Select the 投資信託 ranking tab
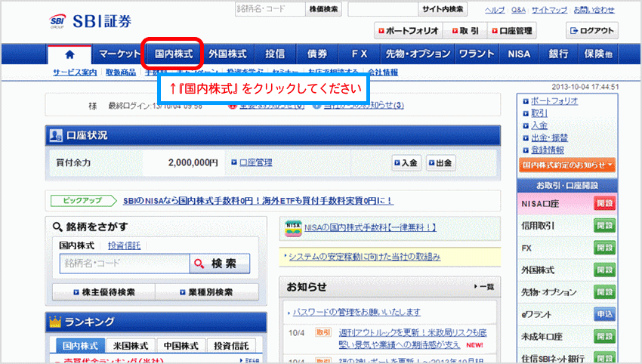Image resolution: width=642 pixels, height=364 pixels. 231,346
